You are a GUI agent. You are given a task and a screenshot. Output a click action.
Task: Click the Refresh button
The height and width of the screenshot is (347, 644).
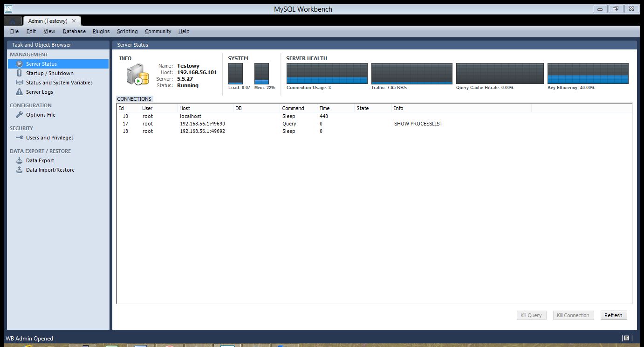pyautogui.click(x=613, y=315)
